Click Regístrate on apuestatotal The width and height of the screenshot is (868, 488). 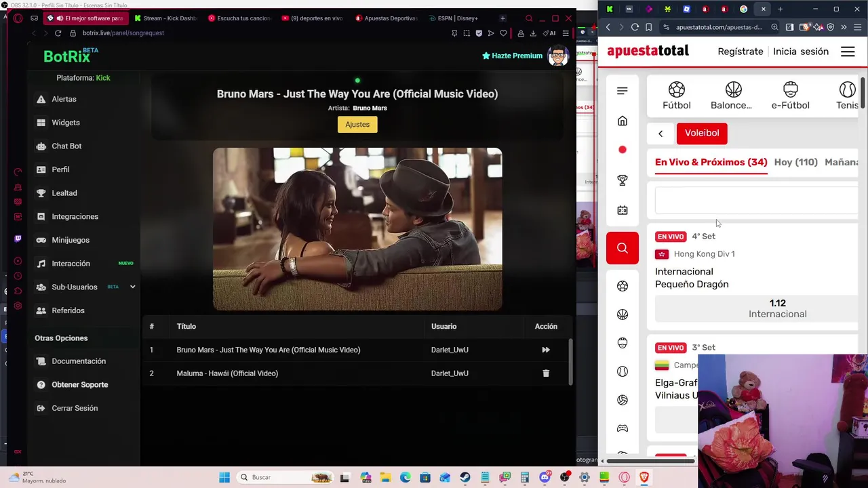tap(741, 52)
